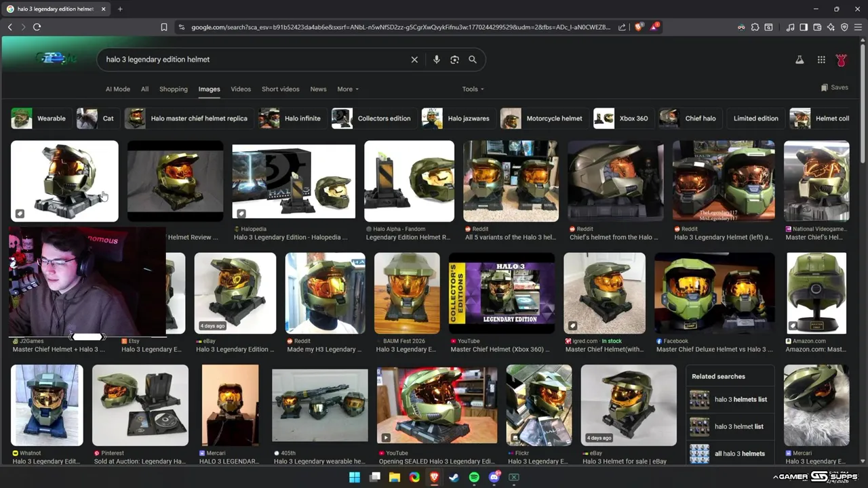Submit search with the magnifier icon
Screen dimensions: 868x488
[x=473, y=60]
